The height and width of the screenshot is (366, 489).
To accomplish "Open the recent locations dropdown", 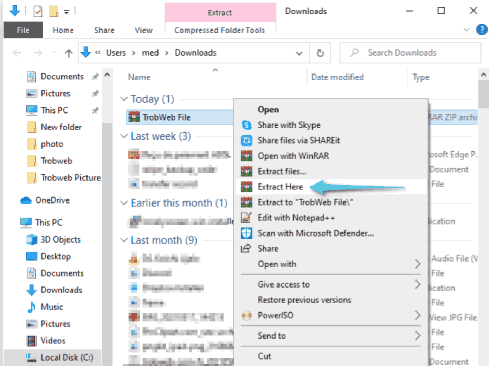I will pos(54,53).
